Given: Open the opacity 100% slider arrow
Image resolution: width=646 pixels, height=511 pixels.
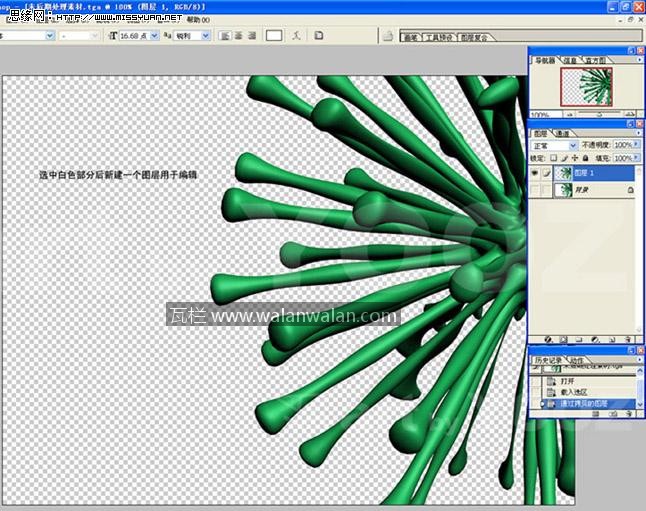Looking at the screenshot, I should [637, 145].
